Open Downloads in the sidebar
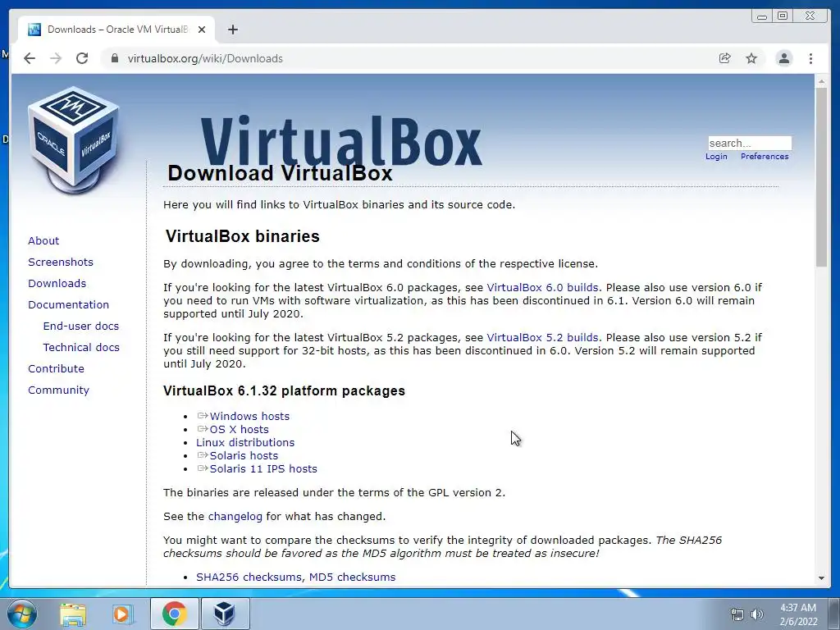Image resolution: width=840 pixels, height=630 pixels. coord(57,283)
